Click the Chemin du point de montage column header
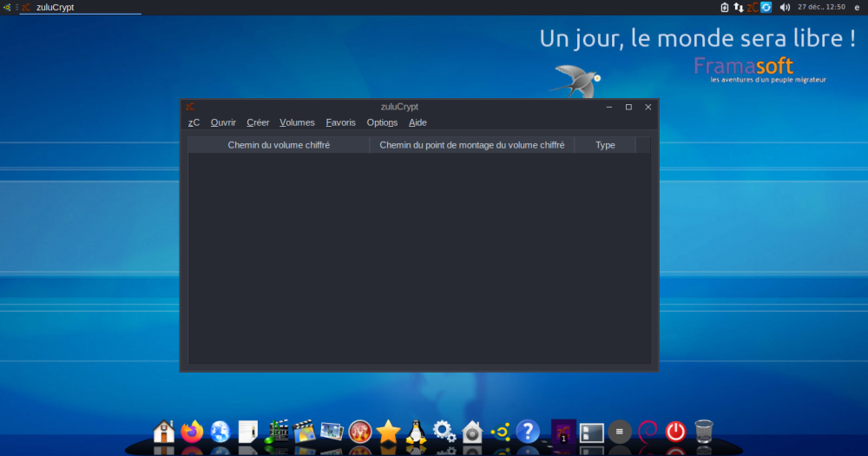The width and height of the screenshot is (868, 456). tap(471, 145)
